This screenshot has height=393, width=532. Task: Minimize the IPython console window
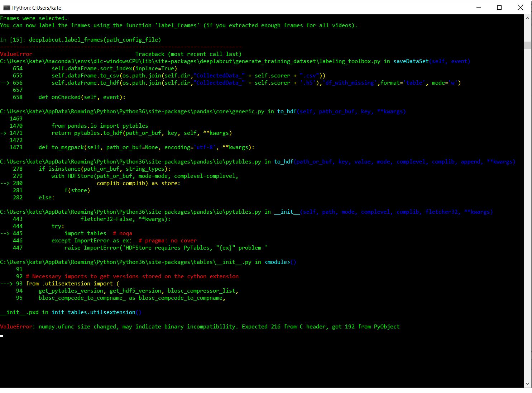pyautogui.click(x=479, y=7)
